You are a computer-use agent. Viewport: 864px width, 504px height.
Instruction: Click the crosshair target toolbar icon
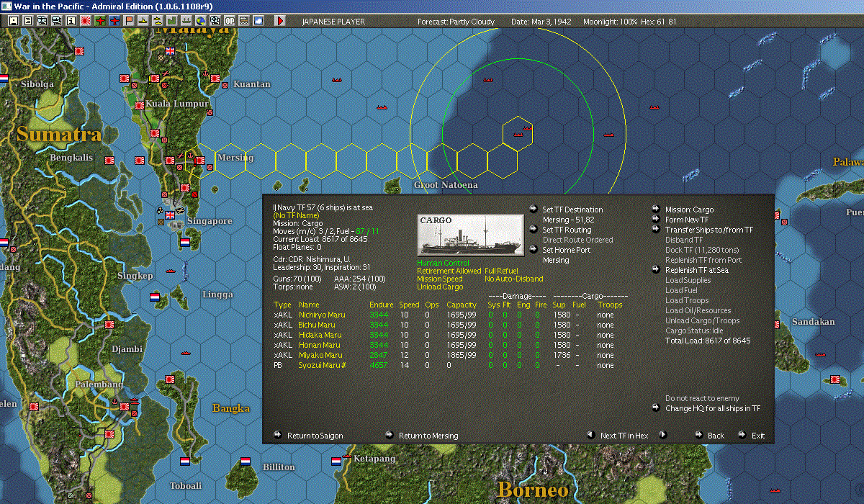(215, 21)
